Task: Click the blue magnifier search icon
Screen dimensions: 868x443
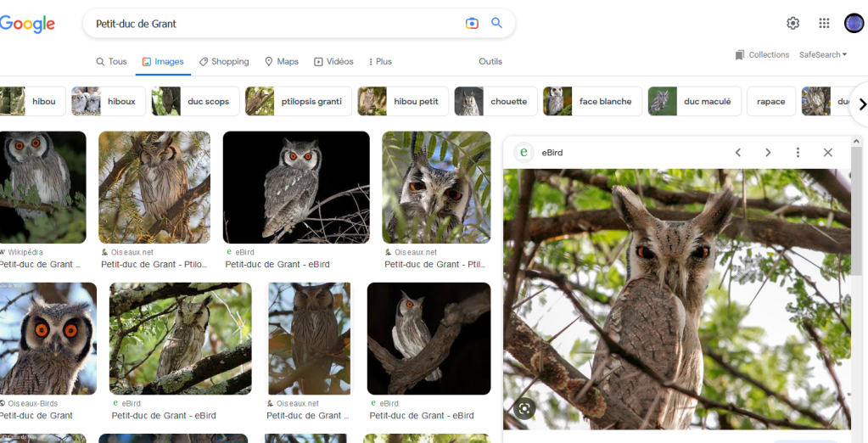Action: tap(497, 24)
